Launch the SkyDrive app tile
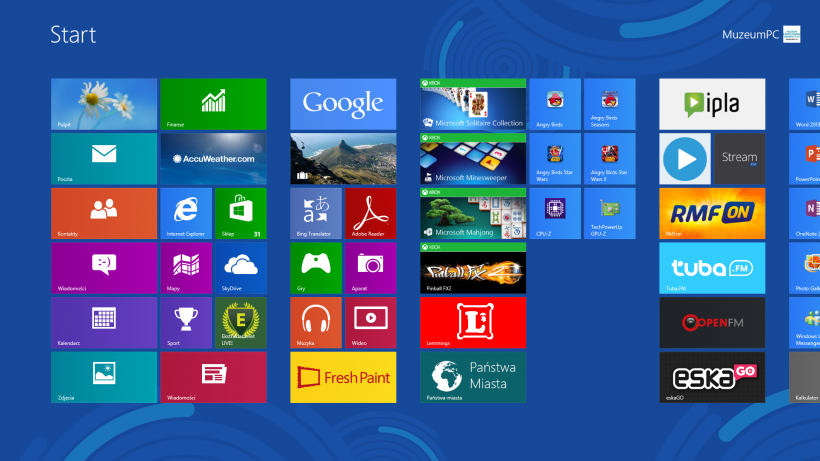Screen dimensions: 820x461 coord(241,268)
